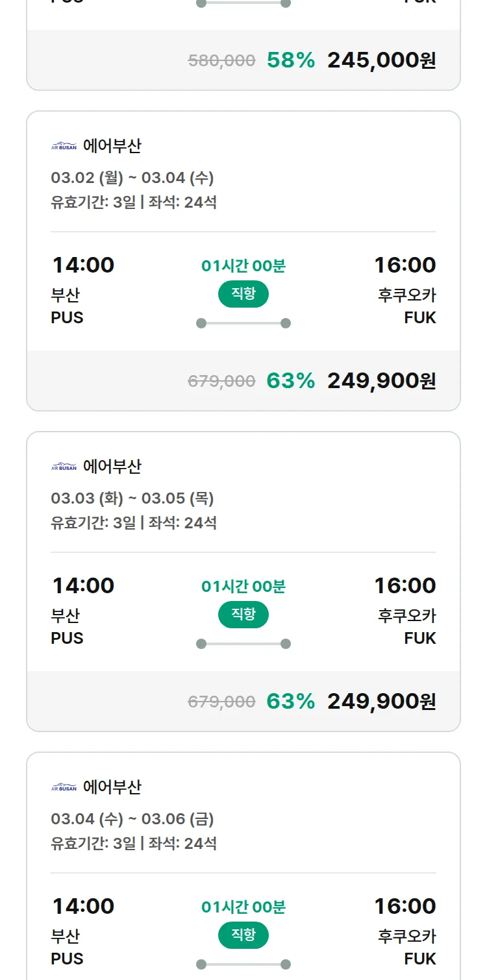Image resolution: width=487 pixels, height=980 pixels.
Task: Click 직항 badge on 03.03 flight card
Action: 243,615
